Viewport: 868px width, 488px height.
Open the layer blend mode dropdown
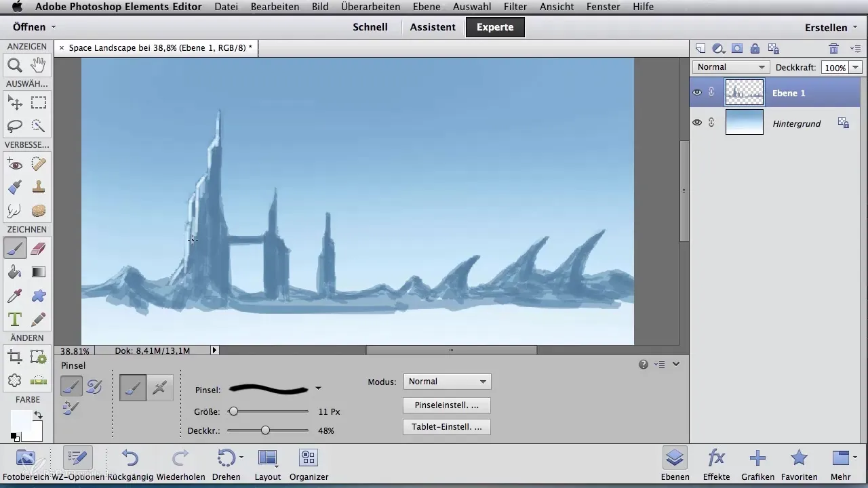coord(730,67)
